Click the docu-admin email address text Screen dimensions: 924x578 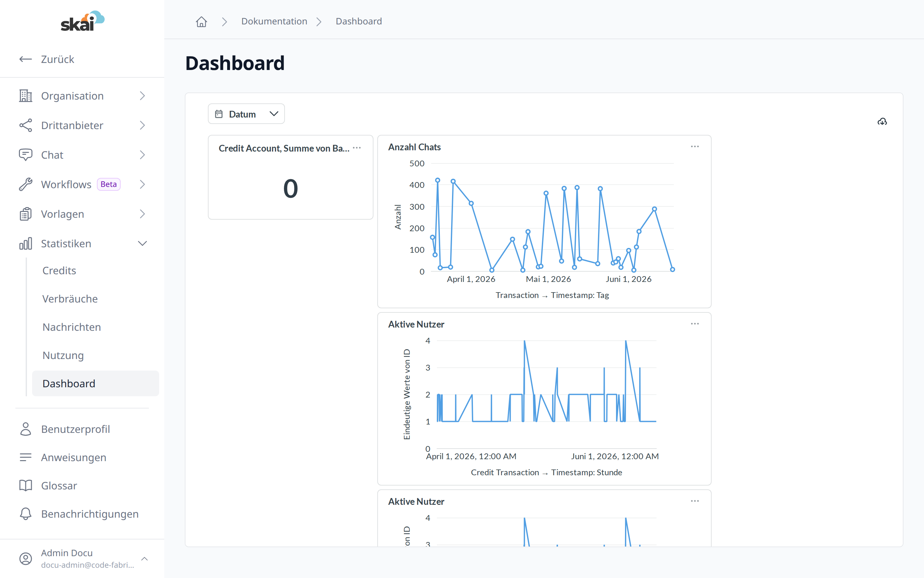pyautogui.click(x=88, y=565)
